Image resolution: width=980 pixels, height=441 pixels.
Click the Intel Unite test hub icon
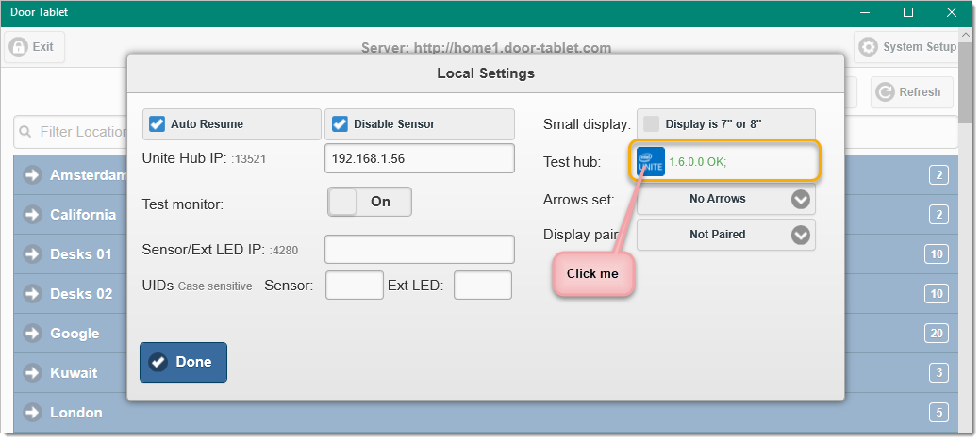[651, 162]
